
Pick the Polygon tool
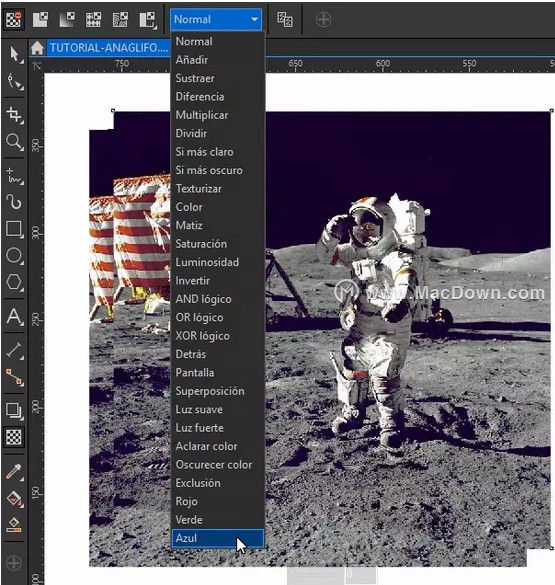point(14,282)
